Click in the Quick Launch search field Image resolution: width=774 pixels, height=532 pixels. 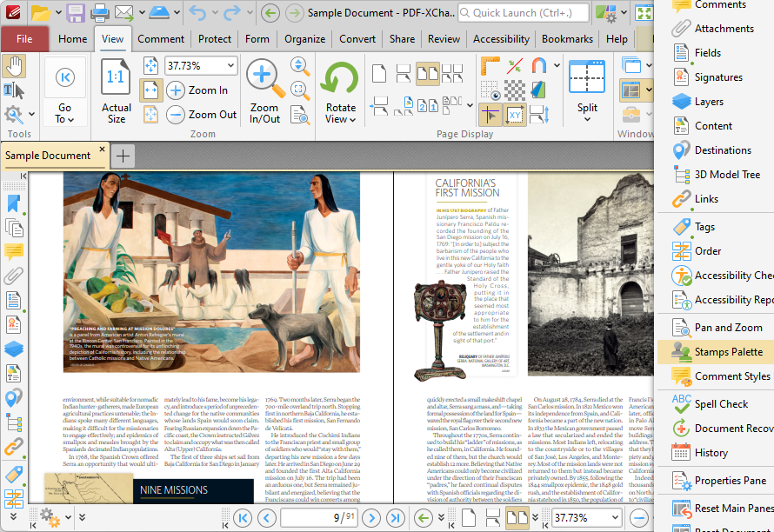[x=524, y=13]
